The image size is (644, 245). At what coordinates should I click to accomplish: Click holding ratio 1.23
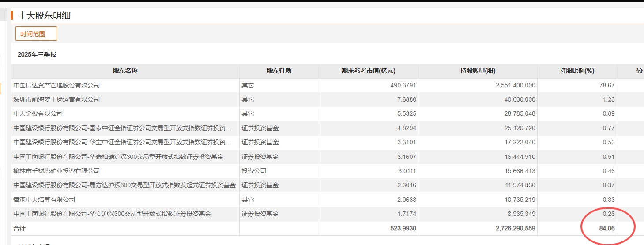coord(609,99)
